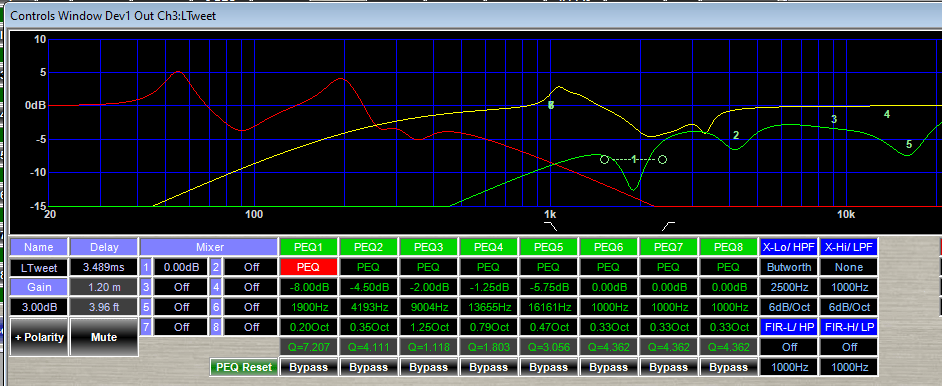
Task: Select the PEQ2 marker 2 on curve
Action: point(736,136)
